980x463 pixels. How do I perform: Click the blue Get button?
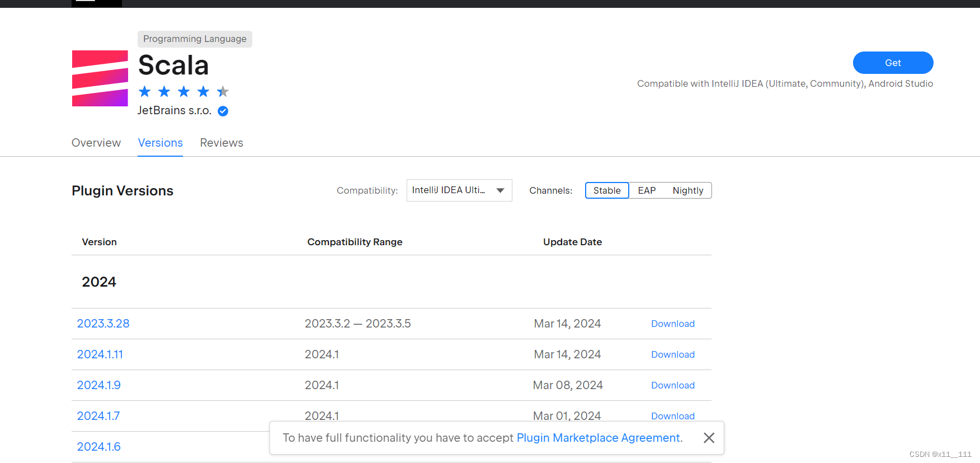[x=893, y=63]
